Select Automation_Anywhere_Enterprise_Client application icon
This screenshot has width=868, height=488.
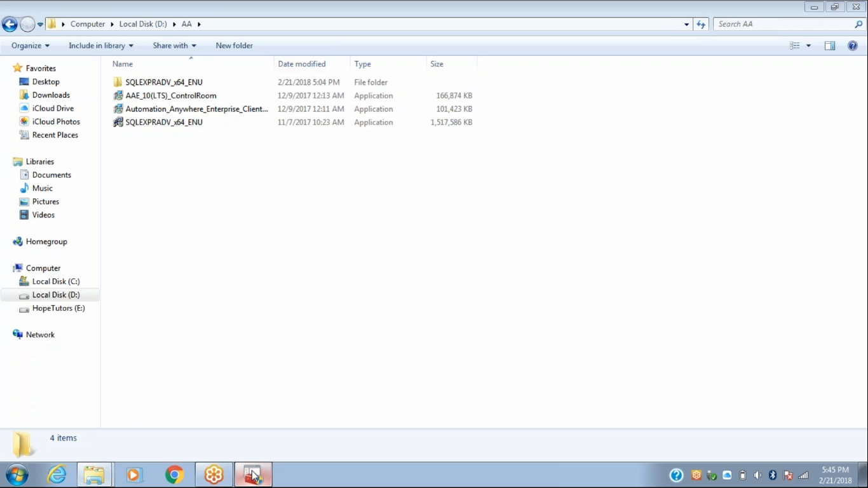coord(118,109)
